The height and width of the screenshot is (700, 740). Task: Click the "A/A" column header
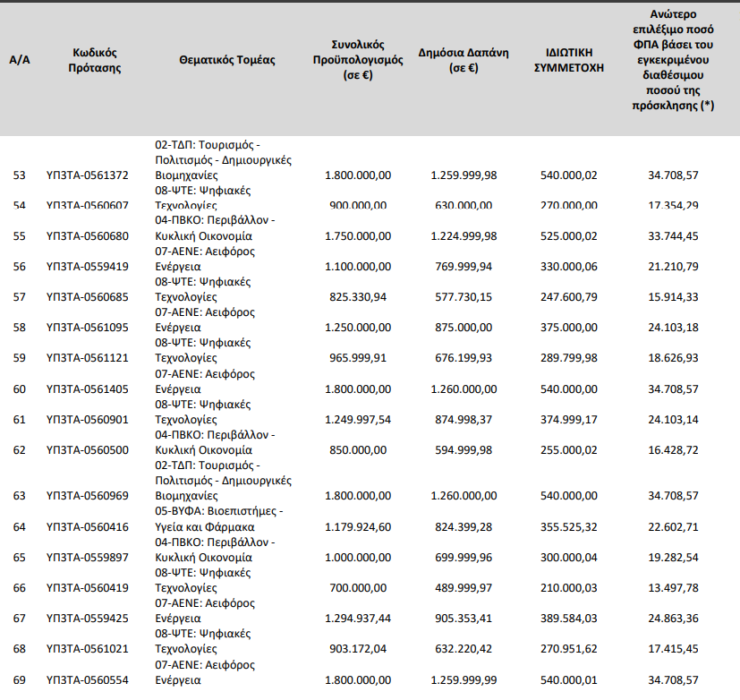pos(19,60)
